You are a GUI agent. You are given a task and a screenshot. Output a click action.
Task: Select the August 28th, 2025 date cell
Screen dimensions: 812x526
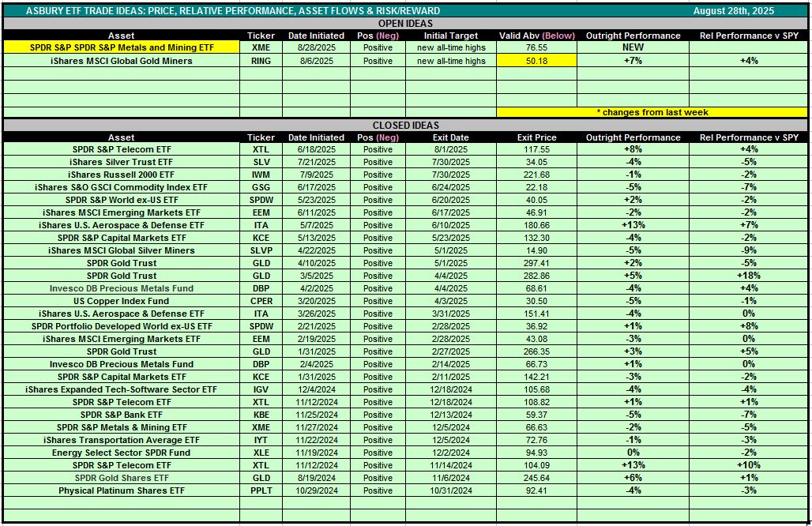[x=733, y=11]
